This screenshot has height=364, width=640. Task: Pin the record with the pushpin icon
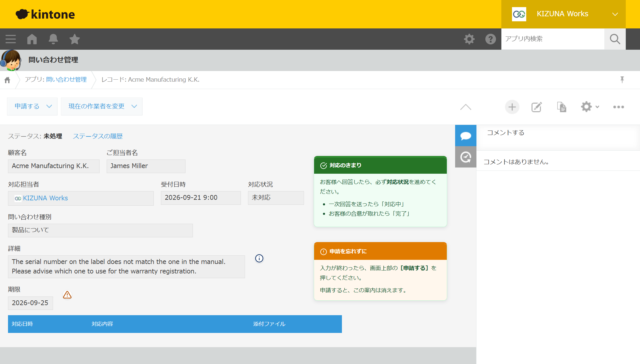622,80
